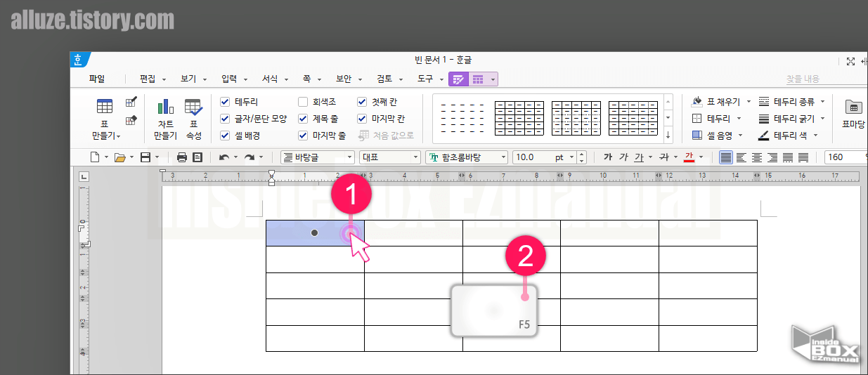Select the draw table pencil icon
Image resolution: width=868 pixels, height=375 pixels.
click(x=131, y=103)
